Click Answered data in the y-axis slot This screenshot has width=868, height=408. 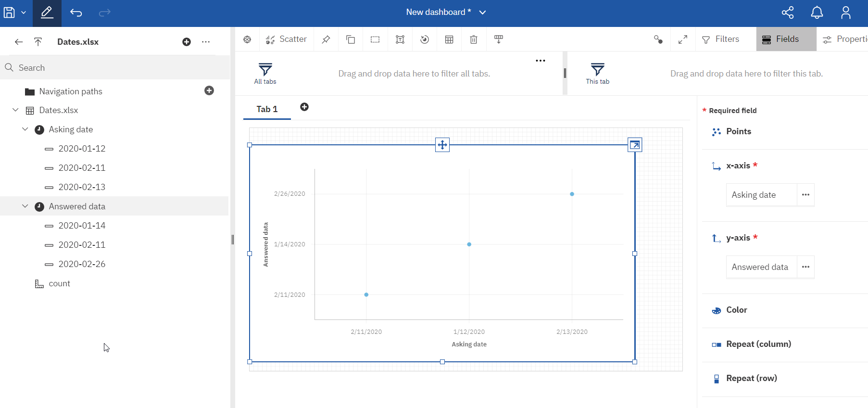761,267
